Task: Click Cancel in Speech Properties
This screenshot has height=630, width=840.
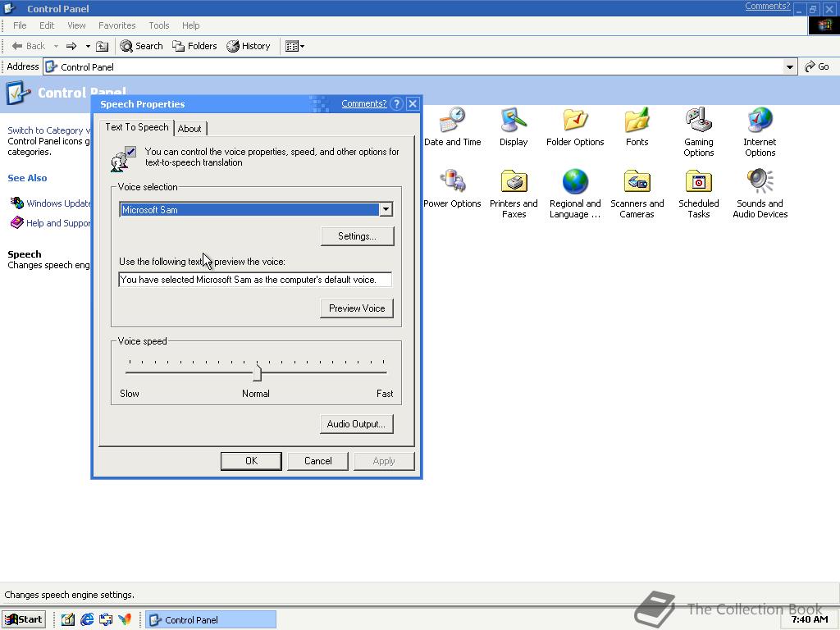Action: pyautogui.click(x=317, y=461)
